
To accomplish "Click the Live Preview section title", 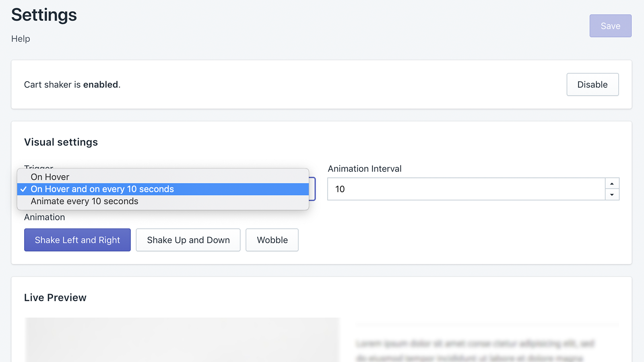I will coord(55,298).
